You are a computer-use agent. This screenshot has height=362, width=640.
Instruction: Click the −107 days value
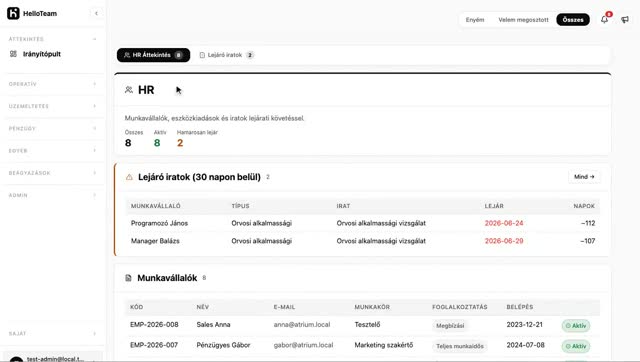coord(587,241)
